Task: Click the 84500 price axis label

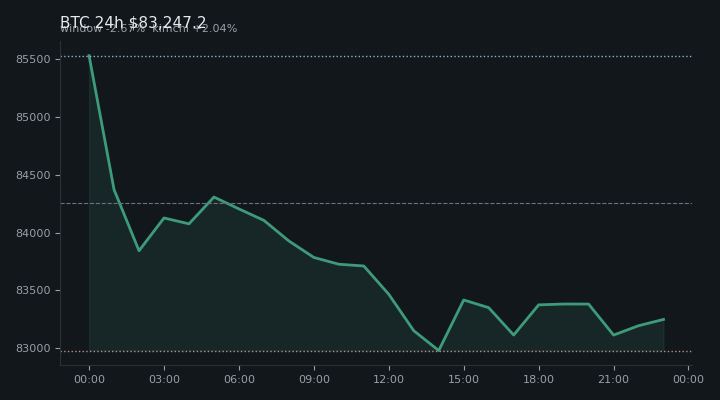Action: [33, 175]
